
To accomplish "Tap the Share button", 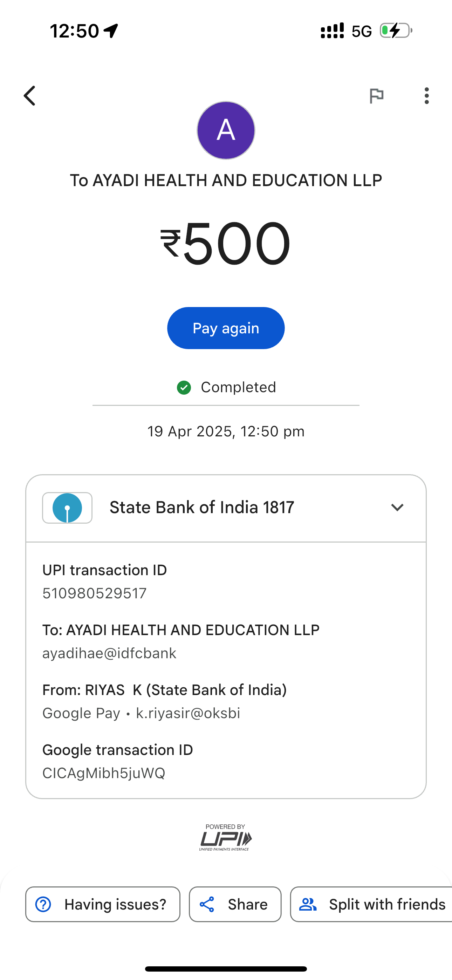I will 235,904.
